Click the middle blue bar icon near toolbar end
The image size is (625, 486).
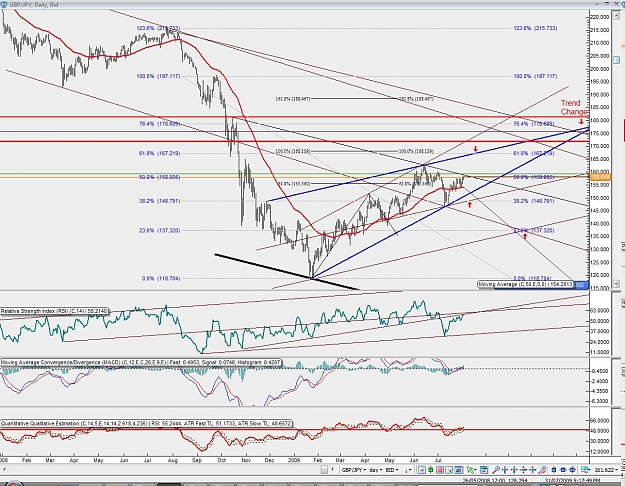tap(562, 470)
